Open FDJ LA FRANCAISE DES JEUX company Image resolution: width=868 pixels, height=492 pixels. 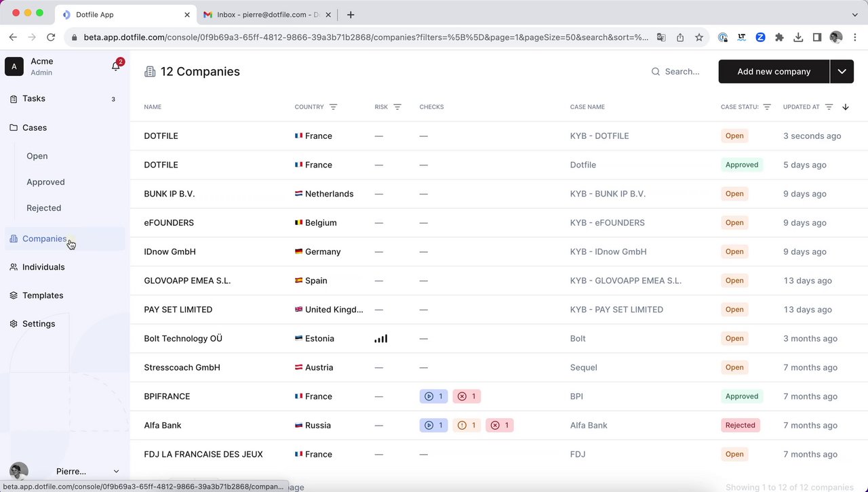click(203, 454)
